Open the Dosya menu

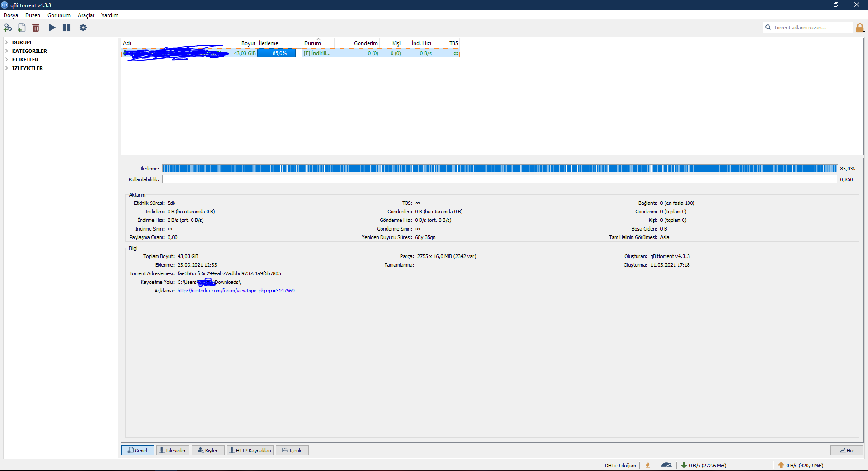(11, 15)
